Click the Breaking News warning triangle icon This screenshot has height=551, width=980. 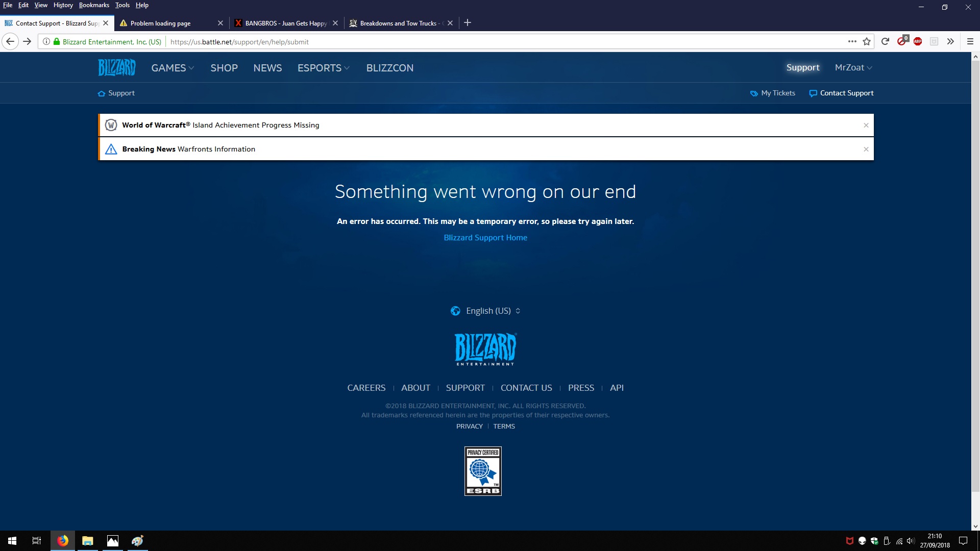[111, 149]
